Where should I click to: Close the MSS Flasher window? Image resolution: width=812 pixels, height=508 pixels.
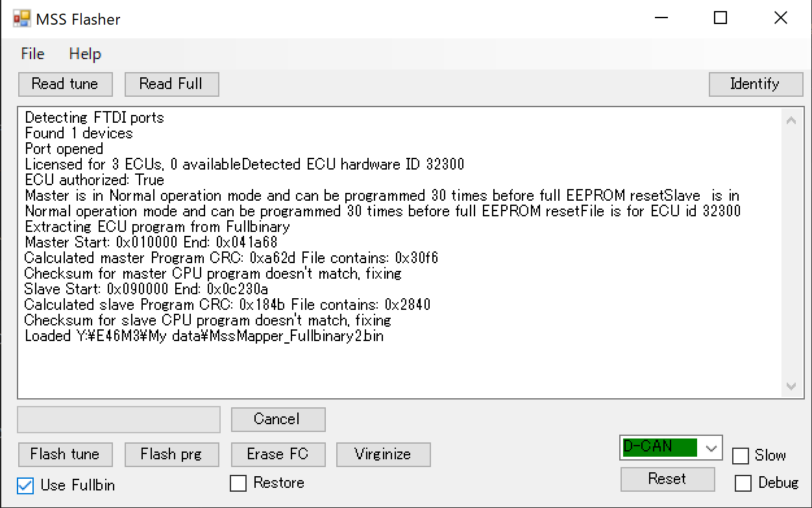[x=781, y=18]
